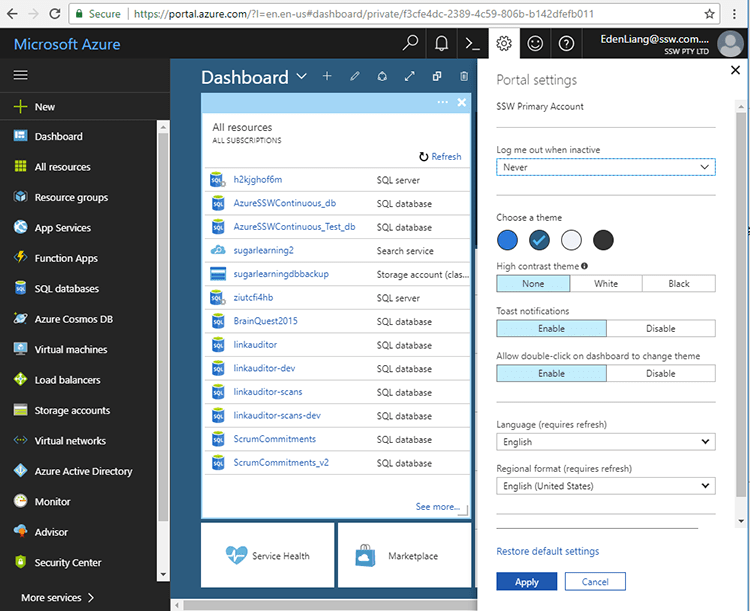This screenshot has height=611, width=750.
Task: Disable double-click dashboard theme change
Action: point(660,374)
